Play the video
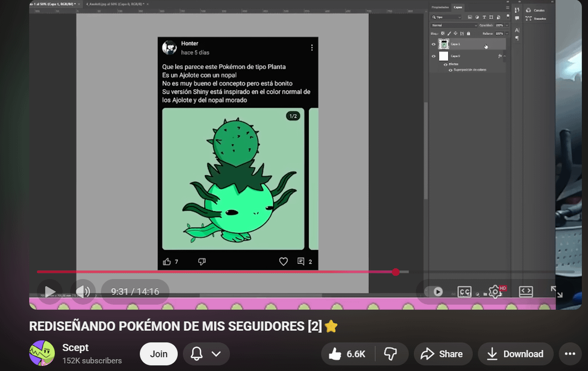 (x=50, y=292)
